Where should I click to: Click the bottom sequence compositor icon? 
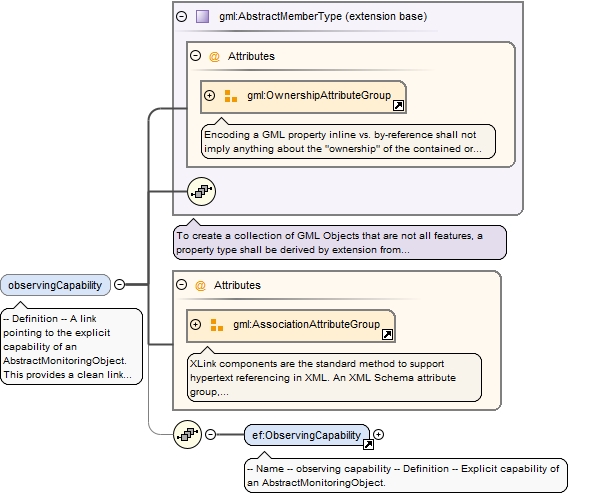pos(188,435)
